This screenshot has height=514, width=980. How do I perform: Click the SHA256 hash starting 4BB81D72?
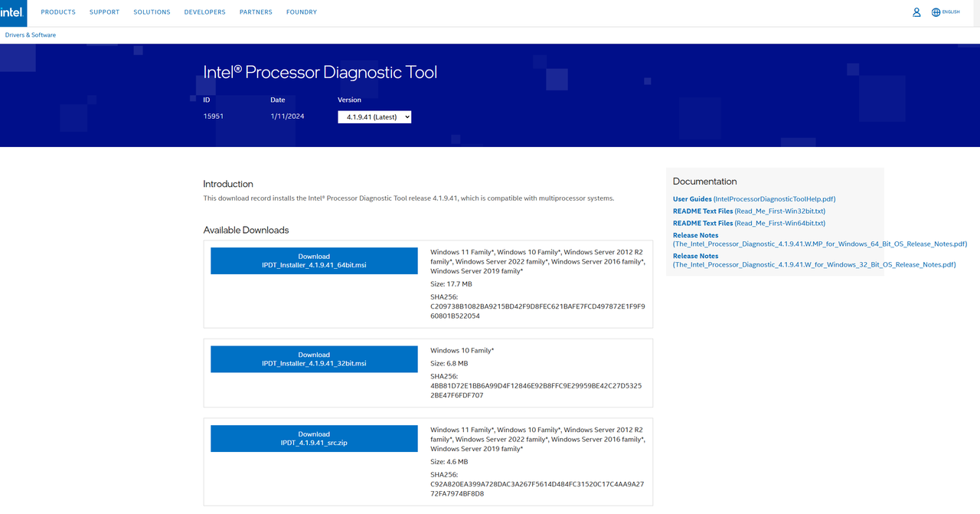536,391
